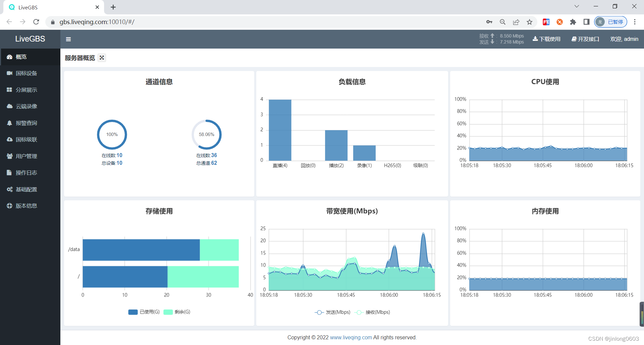Click the lifebuoy icon beside 版本信息

9,206
